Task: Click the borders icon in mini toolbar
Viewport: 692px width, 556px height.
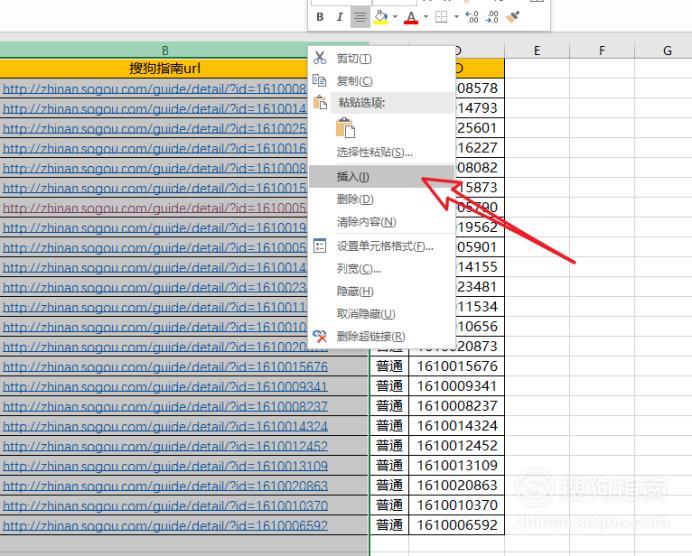Action: (441, 17)
